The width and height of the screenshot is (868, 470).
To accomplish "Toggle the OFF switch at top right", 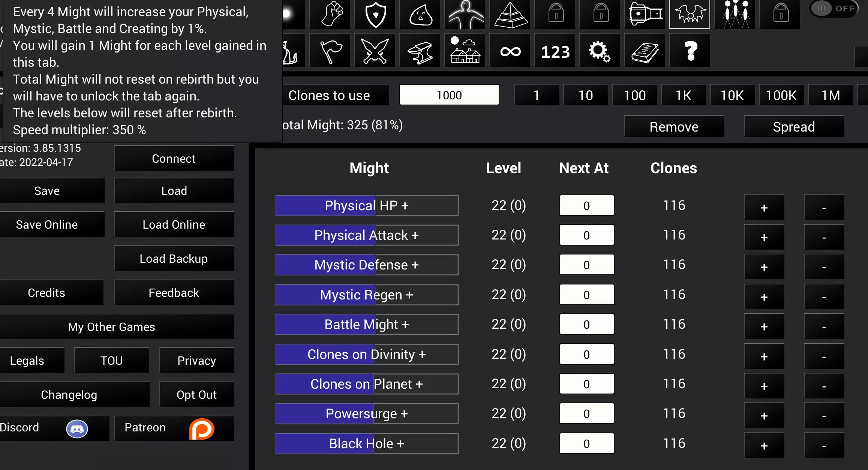I will tap(834, 9).
